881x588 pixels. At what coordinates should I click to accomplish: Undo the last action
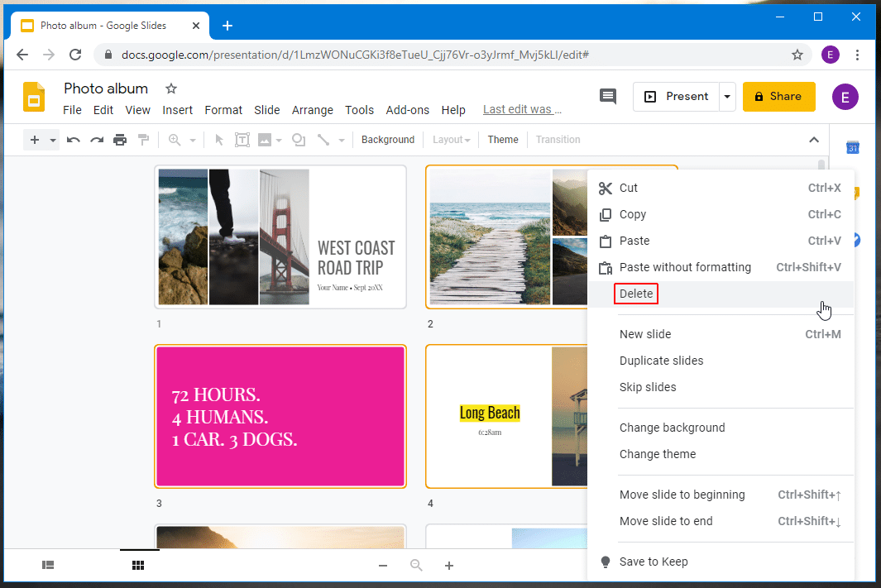coord(73,139)
